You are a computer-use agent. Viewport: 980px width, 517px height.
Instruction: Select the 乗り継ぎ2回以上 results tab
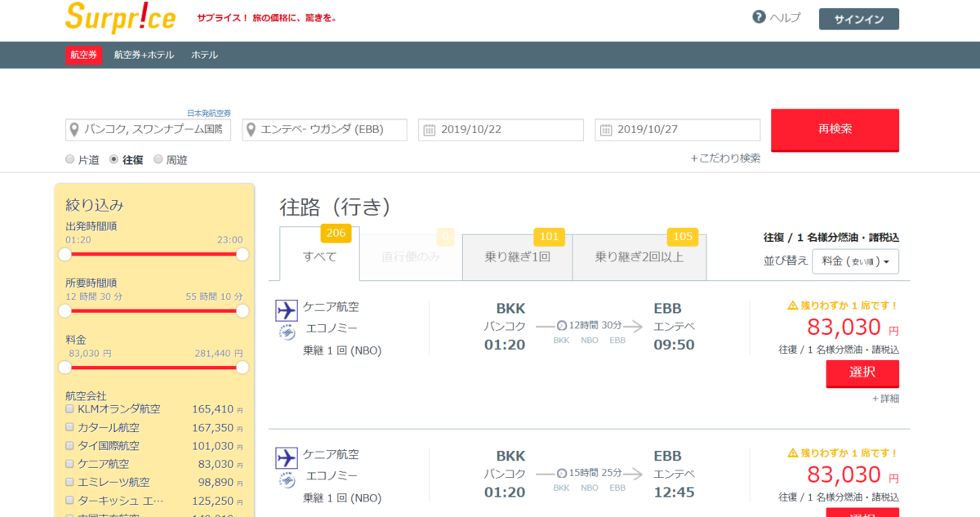pyautogui.click(x=639, y=256)
